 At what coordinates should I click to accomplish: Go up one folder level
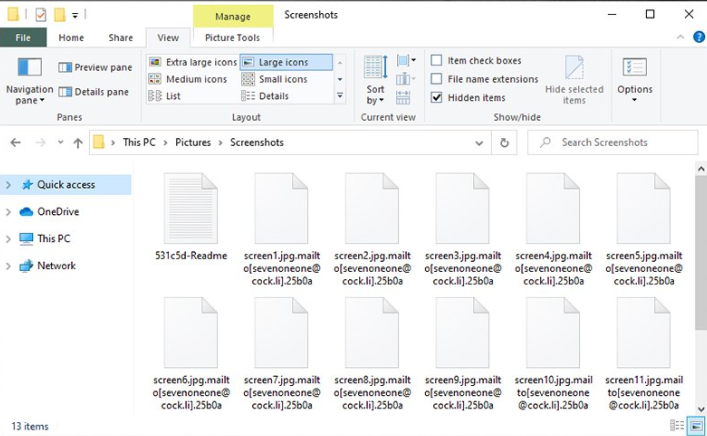[x=77, y=143]
